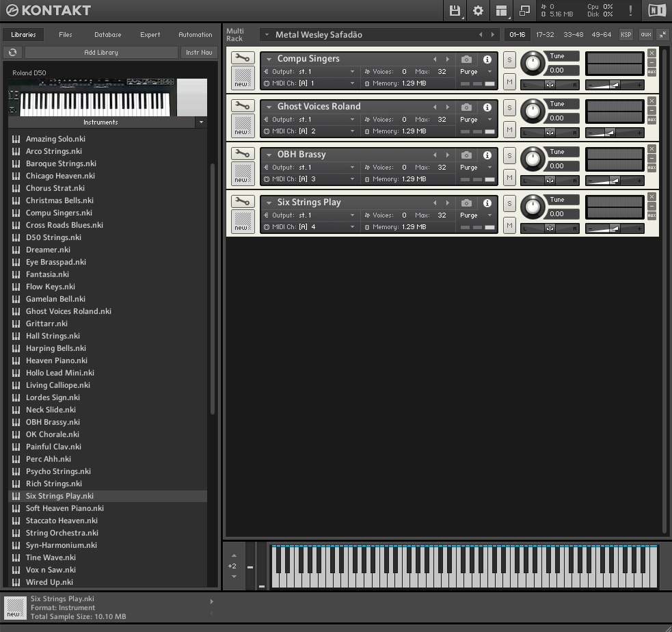
Task: Open Compu Singers instrument name dropdown
Action: pos(269,60)
